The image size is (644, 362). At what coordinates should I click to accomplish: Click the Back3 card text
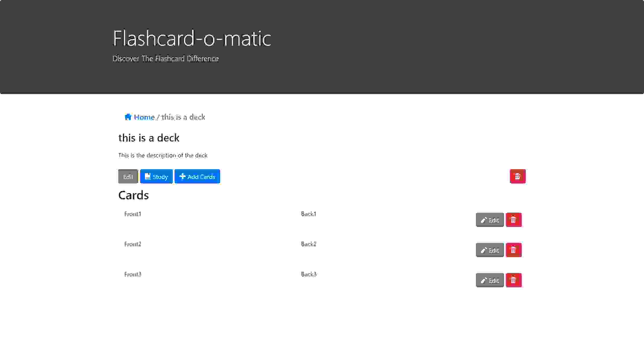pos(309,274)
